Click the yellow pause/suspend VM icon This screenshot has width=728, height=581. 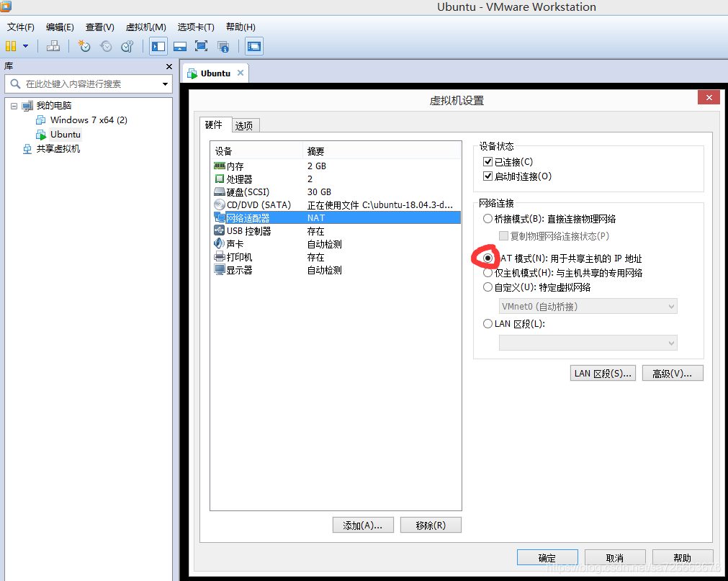11,46
